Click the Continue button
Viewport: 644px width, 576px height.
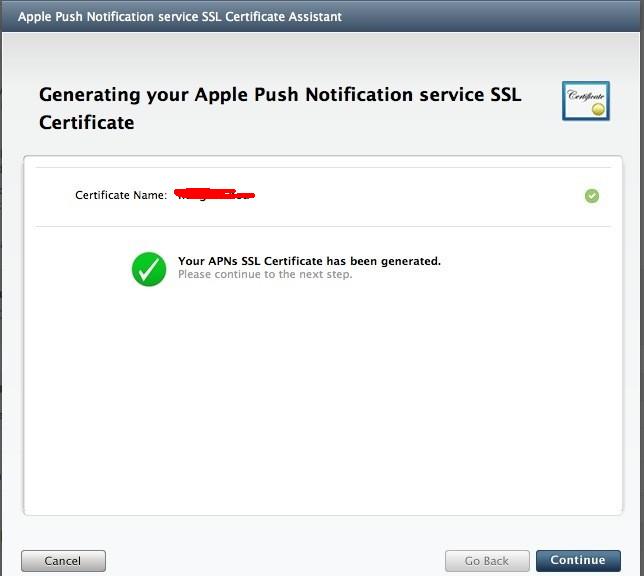point(578,560)
